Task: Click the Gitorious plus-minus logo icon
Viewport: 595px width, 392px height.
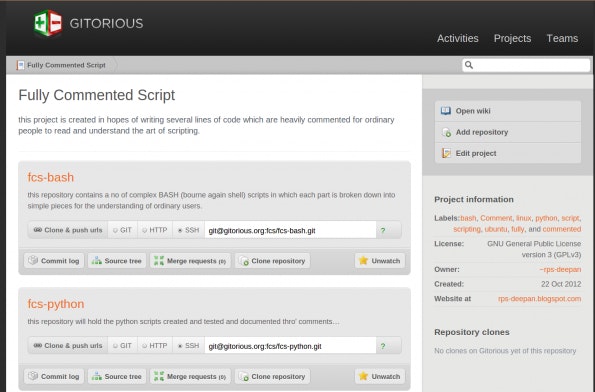Action: tap(48, 23)
